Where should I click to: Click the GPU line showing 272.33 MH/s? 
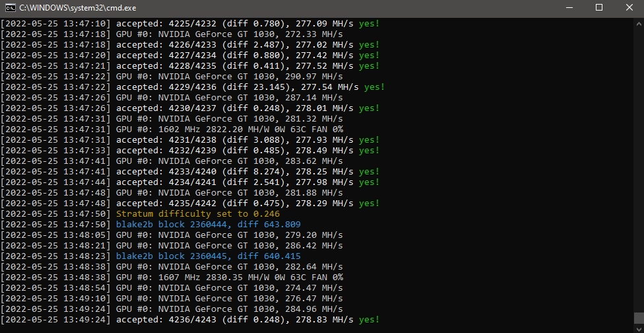[x=172, y=34]
